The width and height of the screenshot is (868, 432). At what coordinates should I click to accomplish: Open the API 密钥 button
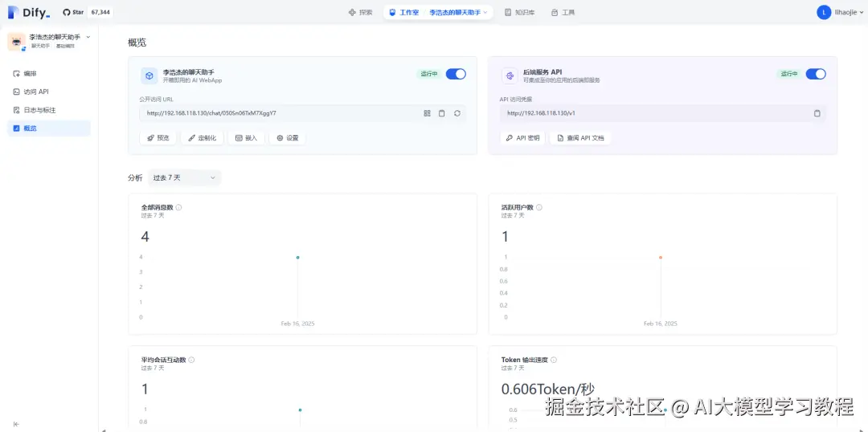(522, 138)
